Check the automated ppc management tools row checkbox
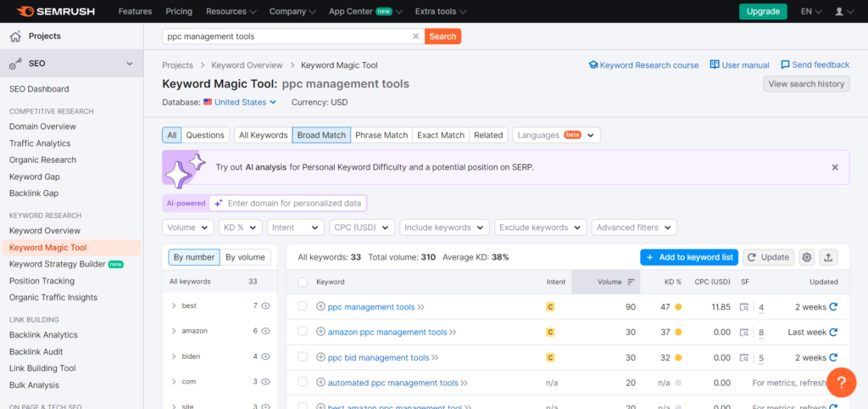This screenshot has width=868, height=409. point(303,381)
